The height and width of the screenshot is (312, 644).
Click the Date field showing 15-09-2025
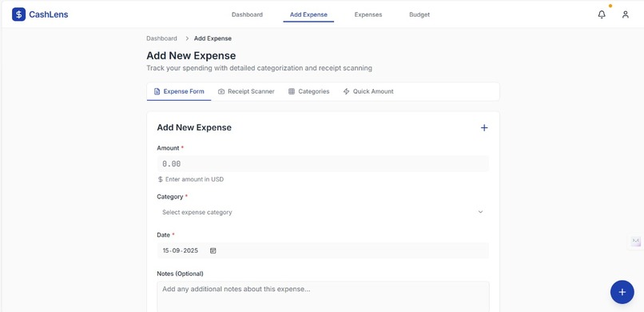pyautogui.click(x=323, y=250)
